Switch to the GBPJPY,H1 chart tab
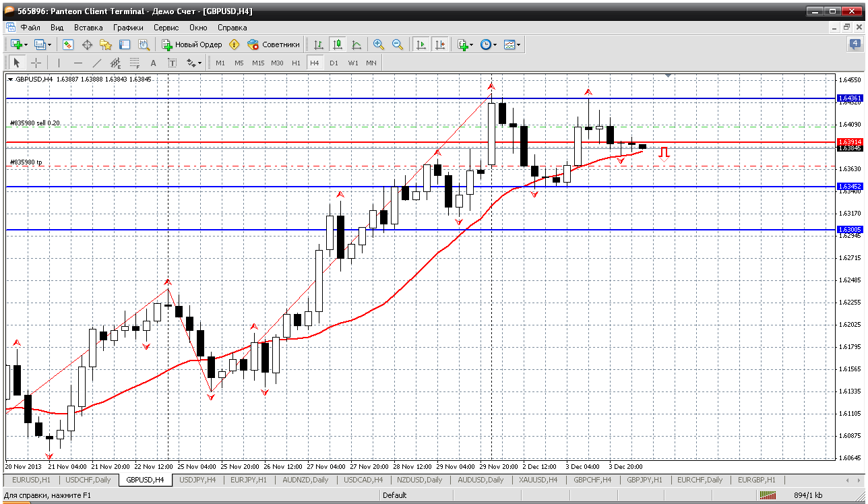Viewport: 868px width, 504px height. coord(645,480)
